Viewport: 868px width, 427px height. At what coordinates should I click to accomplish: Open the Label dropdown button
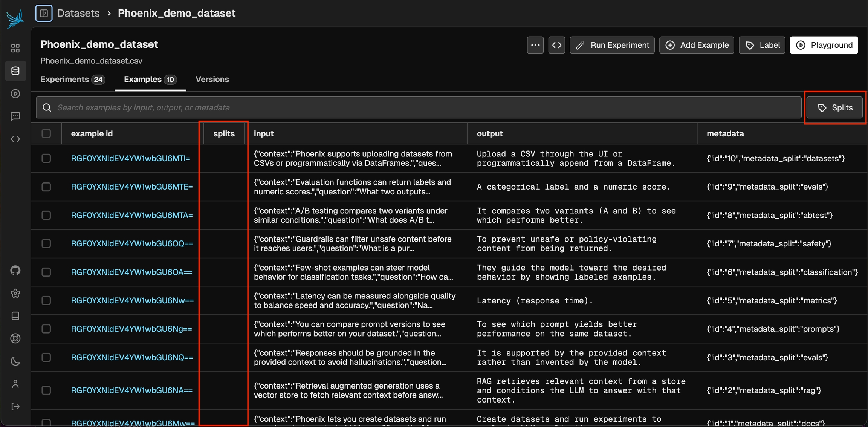(762, 45)
